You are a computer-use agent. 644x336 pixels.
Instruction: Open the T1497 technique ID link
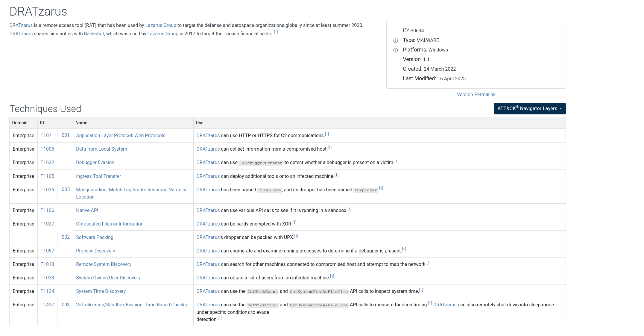tap(47, 305)
